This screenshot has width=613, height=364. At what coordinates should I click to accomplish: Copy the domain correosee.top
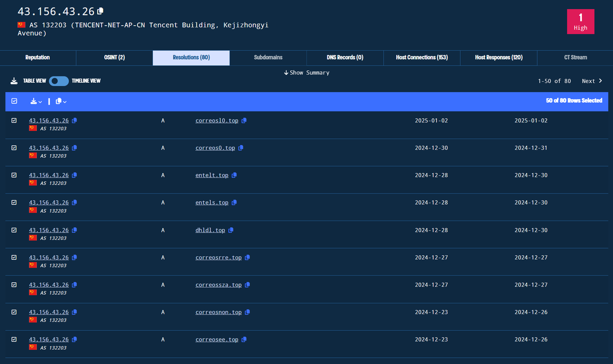coord(244,339)
